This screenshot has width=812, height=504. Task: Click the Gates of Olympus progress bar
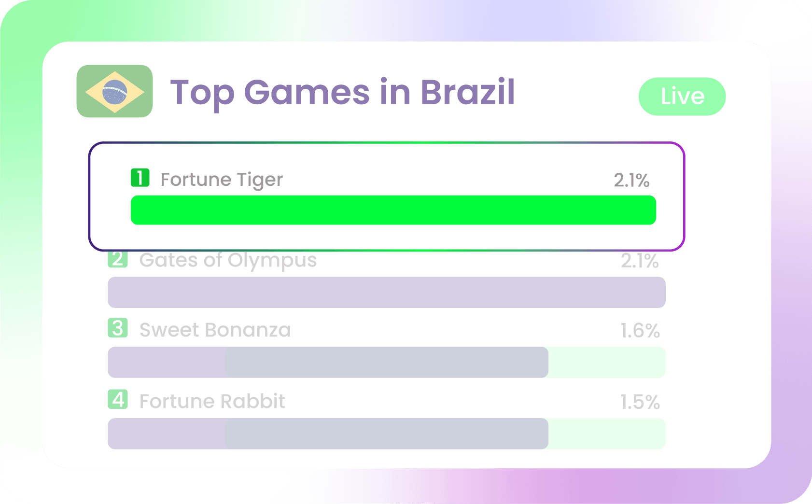click(x=386, y=293)
